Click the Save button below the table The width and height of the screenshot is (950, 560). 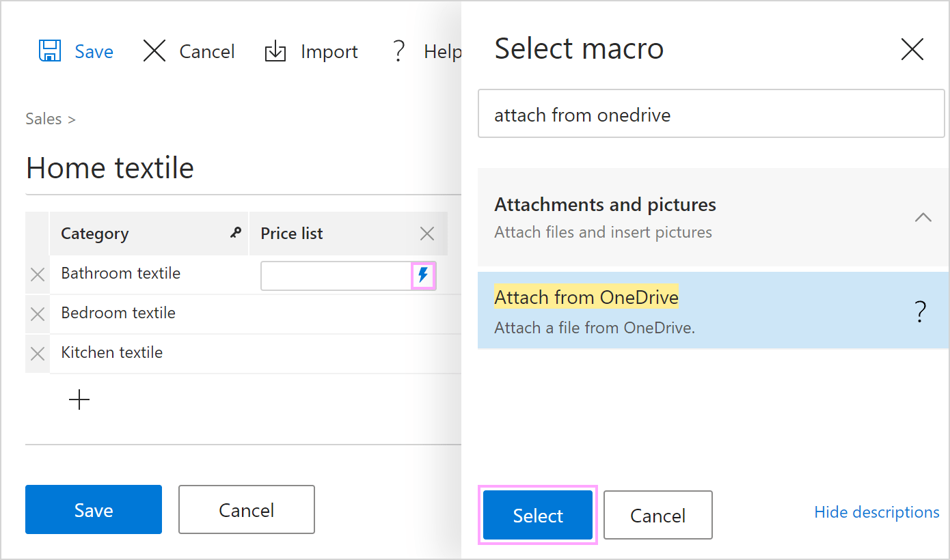pyautogui.click(x=93, y=509)
